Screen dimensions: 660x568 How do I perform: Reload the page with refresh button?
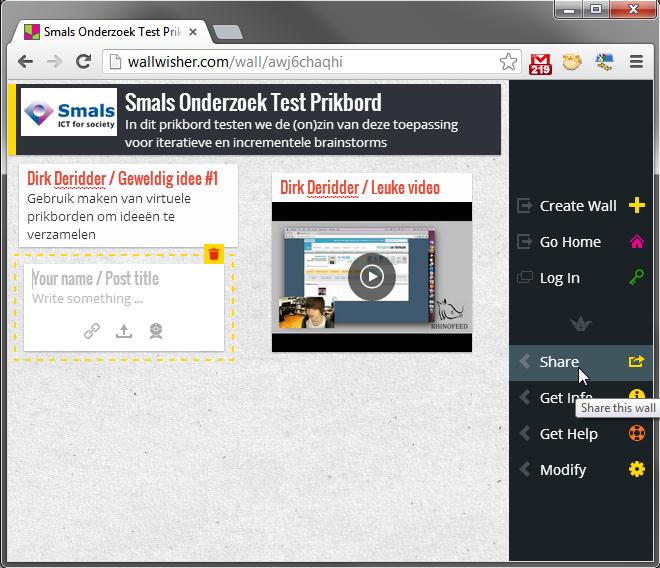tap(84, 61)
